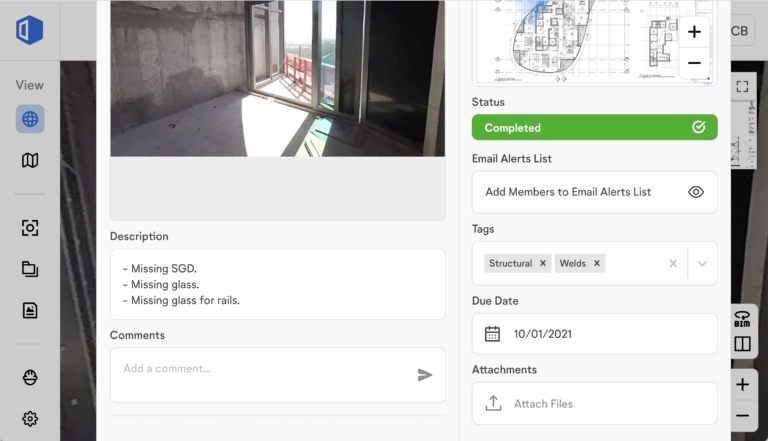Open the report document icon
The width and height of the screenshot is (768, 441).
(x=30, y=310)
